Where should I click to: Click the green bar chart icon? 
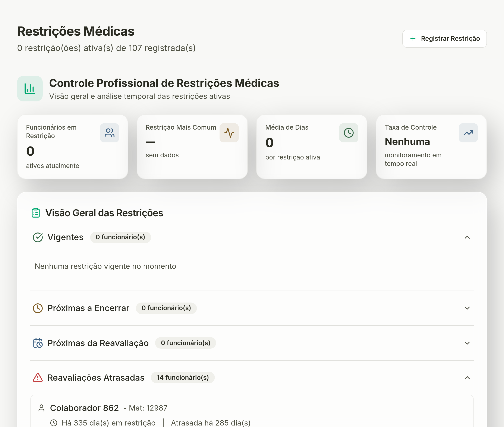pos(30,89)
